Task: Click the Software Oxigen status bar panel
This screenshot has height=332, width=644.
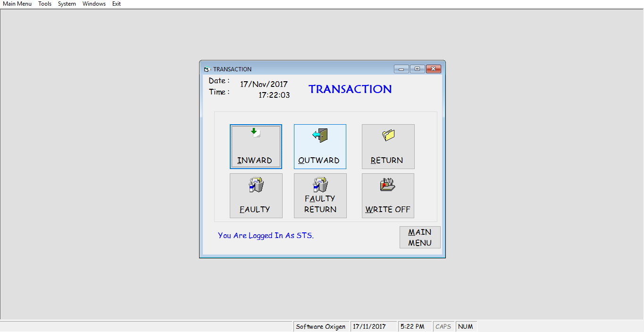Action: (321, 326)
